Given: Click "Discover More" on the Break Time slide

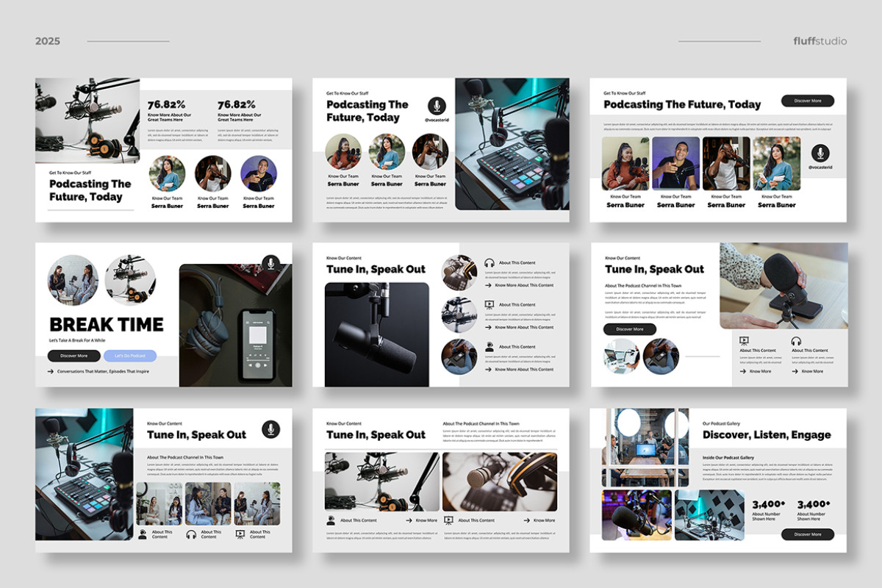Looking at the screenshot, I should pos(73,356).
